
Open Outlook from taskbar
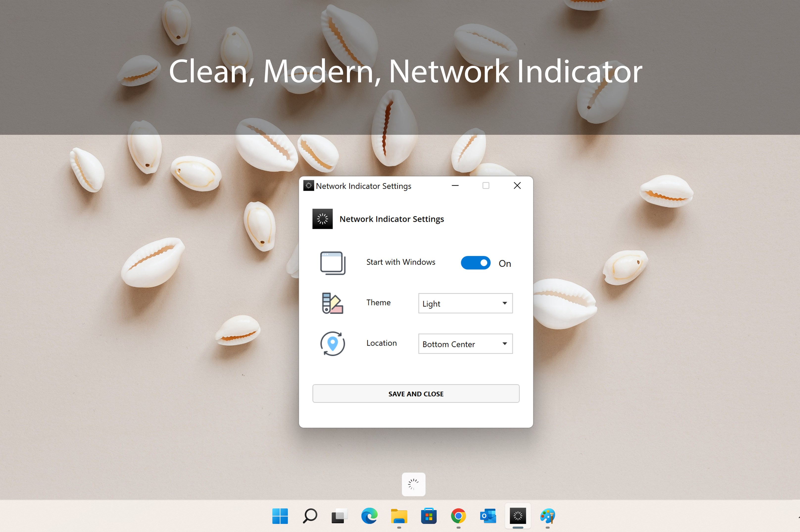[x=488, y=516]
